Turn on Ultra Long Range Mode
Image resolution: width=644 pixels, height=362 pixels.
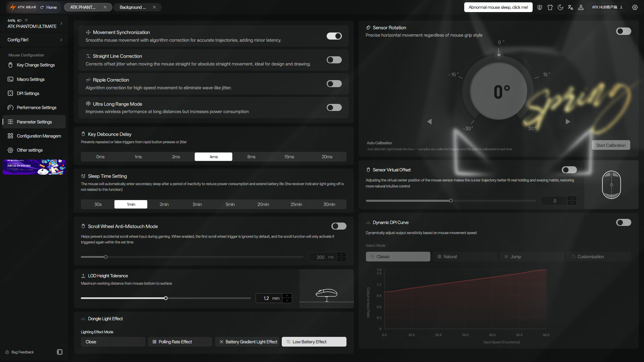click(x=334, y=108)
